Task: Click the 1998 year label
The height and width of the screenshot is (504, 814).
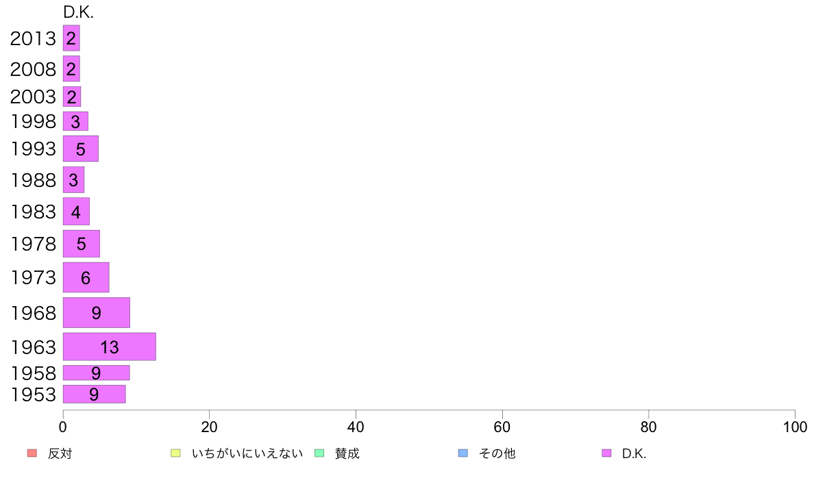Action: (33, 121)
